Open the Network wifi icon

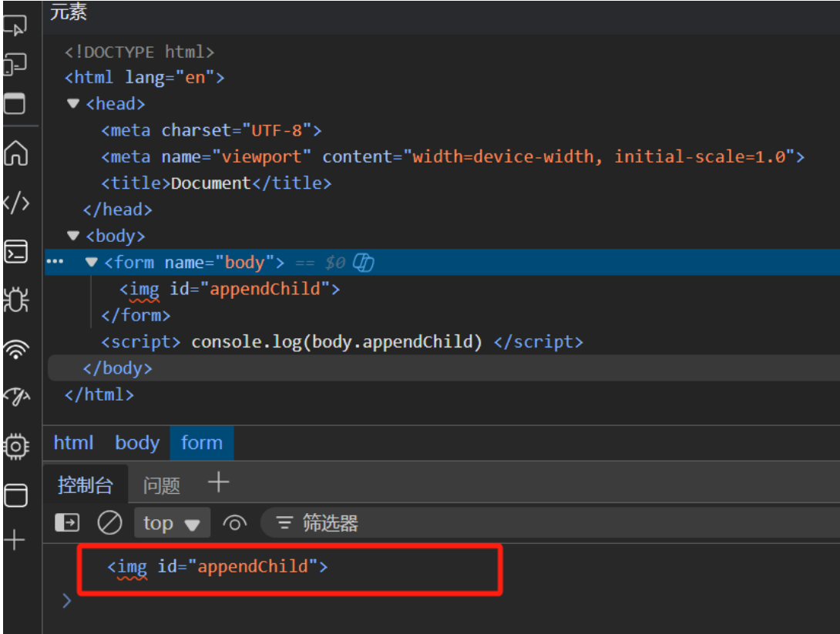[16, 349]
